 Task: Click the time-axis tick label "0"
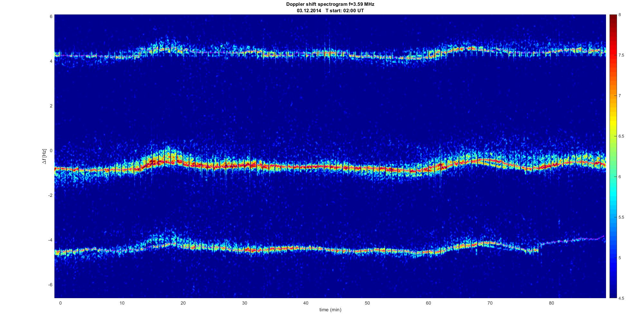(61, 303)
